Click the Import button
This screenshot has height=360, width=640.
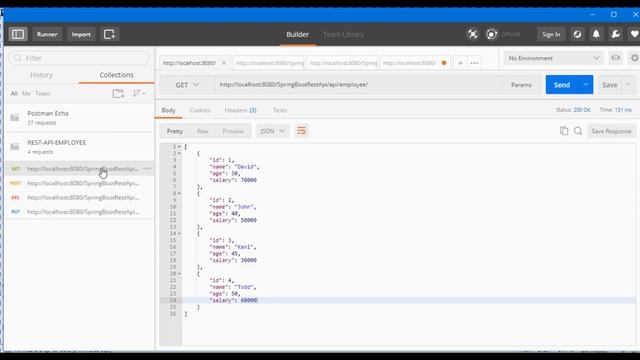click(81, 34)
